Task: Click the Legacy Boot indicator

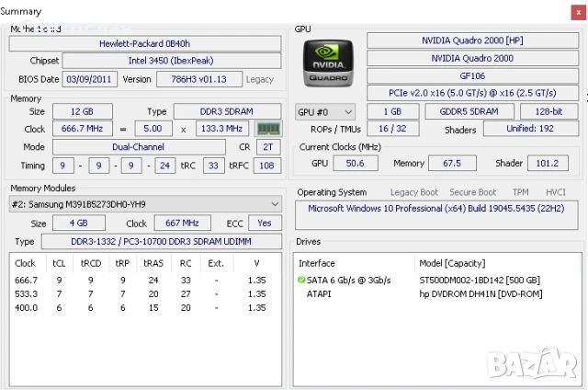Action: 414,192
